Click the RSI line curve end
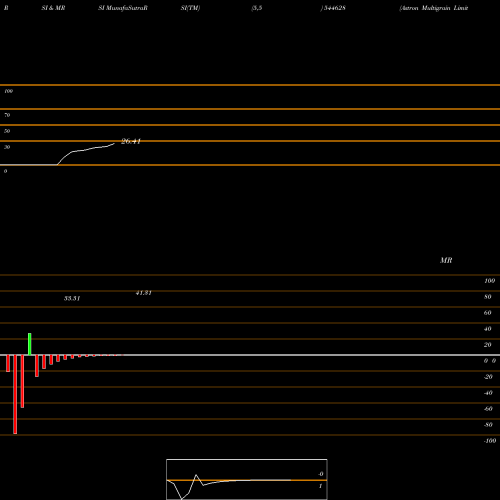The height and width of the screenshot is (500, 500). pyautogui.click(x=114, y=144)
